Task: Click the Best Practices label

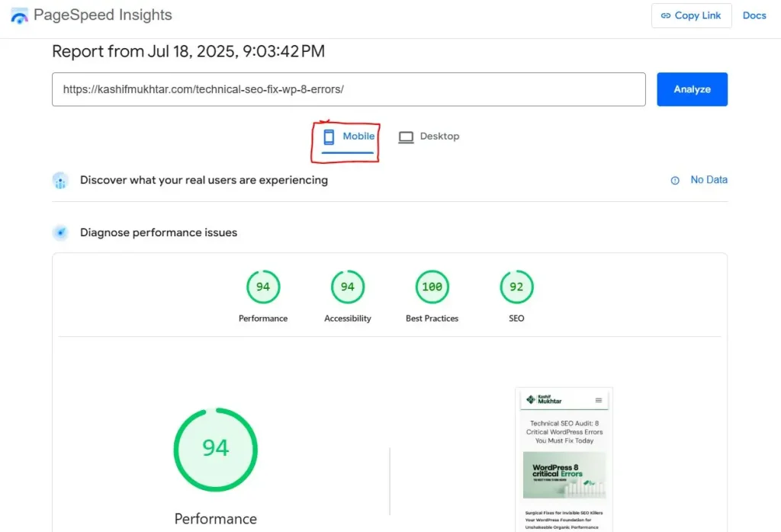Action: [x=432, y=319]
